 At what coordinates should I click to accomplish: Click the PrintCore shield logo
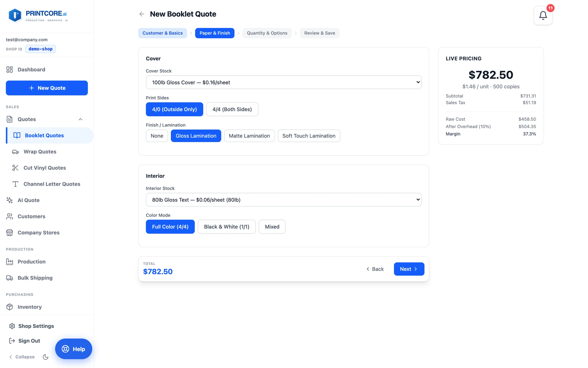coord(15,15)
